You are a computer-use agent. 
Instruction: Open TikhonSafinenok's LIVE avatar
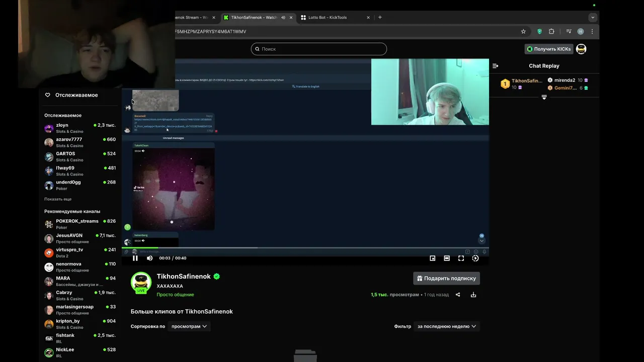(x=141, y=283)
